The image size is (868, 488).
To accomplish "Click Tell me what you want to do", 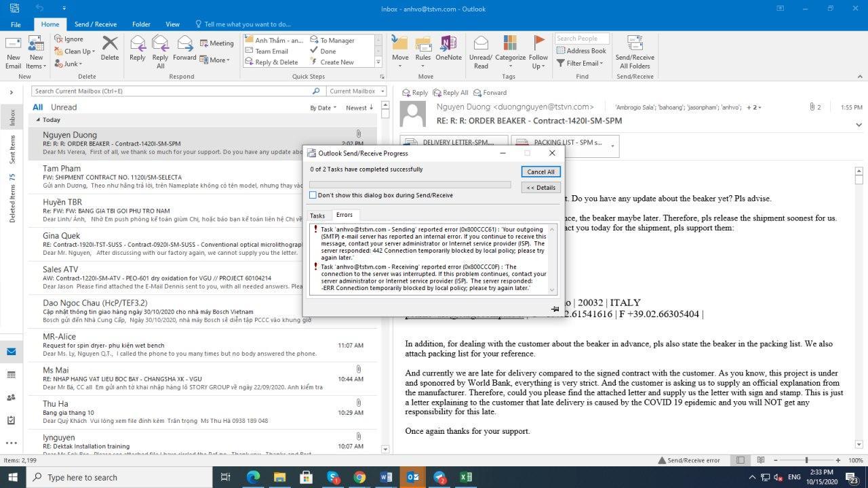I will click(243, 24).
